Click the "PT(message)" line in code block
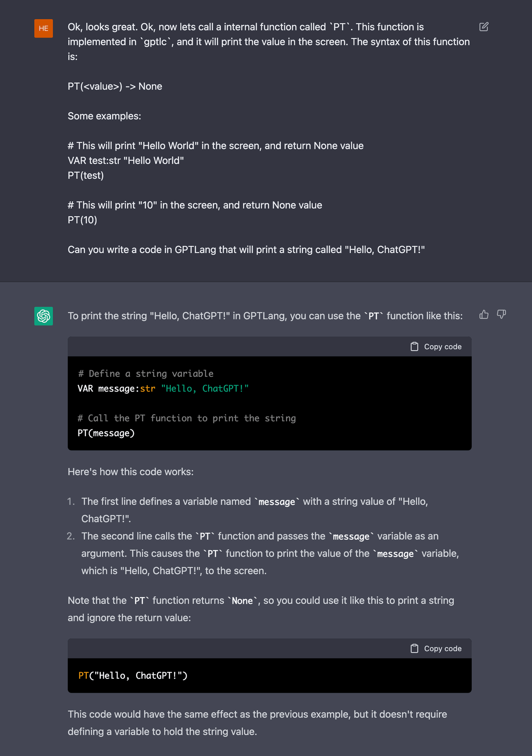Screen dimensions: 532x756 click(106, 433)
